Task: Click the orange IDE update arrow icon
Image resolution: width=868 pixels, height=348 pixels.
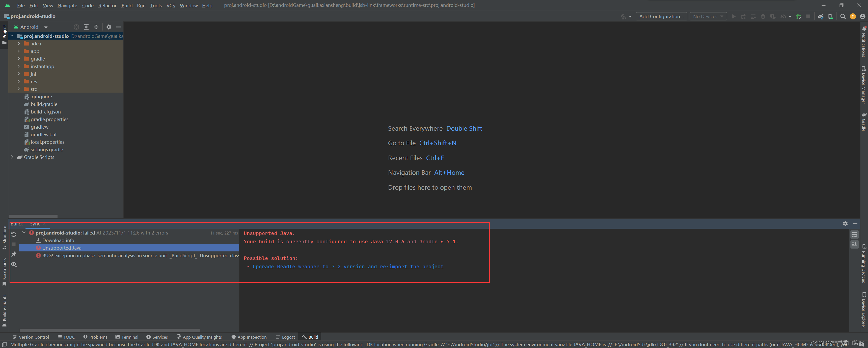Action: click(x=853, y=16)
